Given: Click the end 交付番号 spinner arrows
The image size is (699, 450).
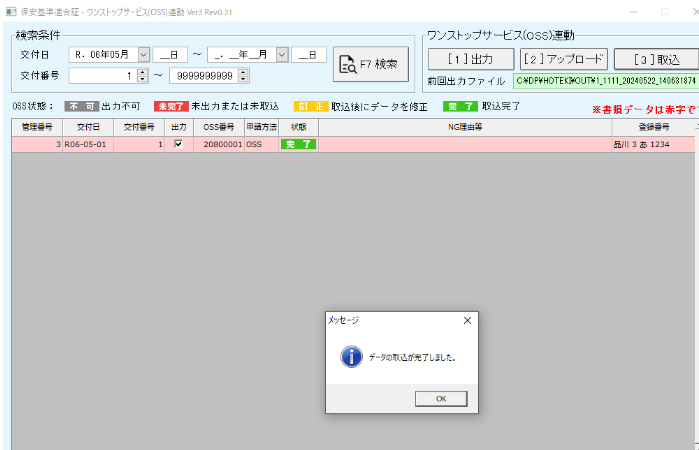Looking at the screenshot, I should (x=244, y=75).
